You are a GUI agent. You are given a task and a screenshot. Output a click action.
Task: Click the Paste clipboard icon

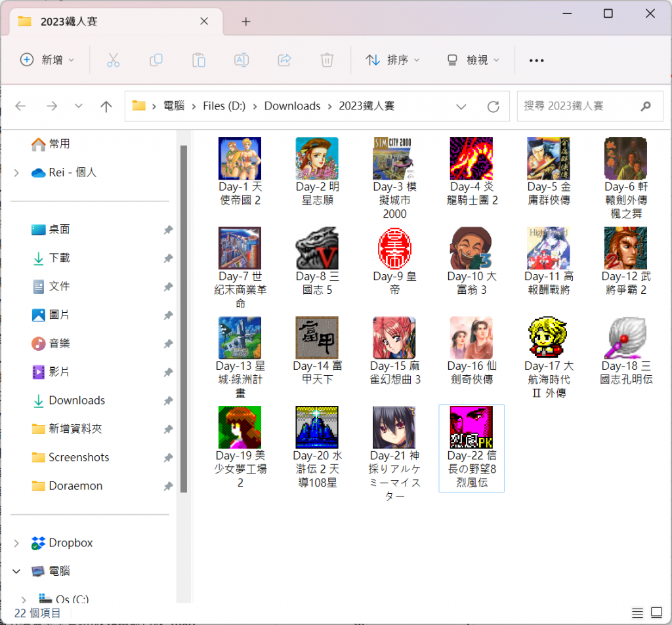[198, 60]
